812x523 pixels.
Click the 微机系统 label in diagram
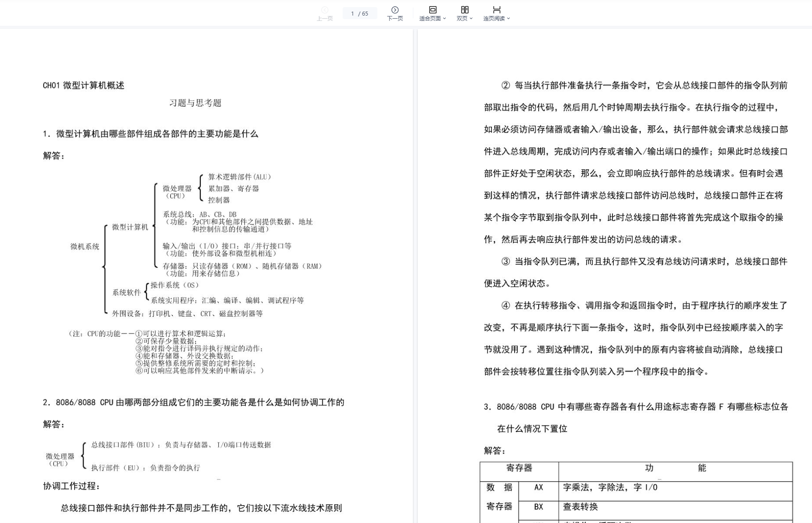84,247
